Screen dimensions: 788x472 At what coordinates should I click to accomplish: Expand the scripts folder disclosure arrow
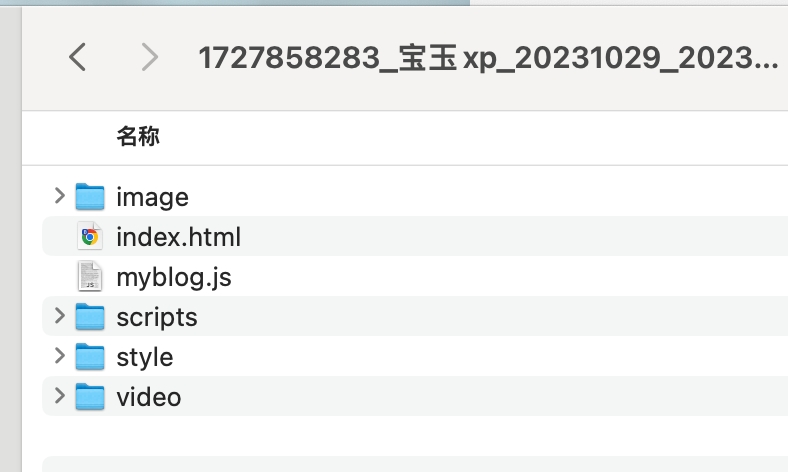click(60, 316)
